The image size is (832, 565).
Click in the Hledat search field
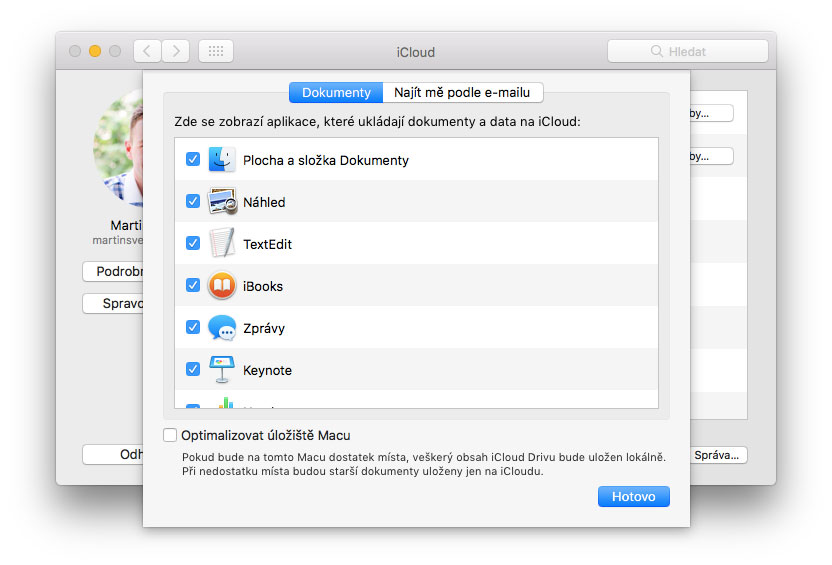coord(688,51)
